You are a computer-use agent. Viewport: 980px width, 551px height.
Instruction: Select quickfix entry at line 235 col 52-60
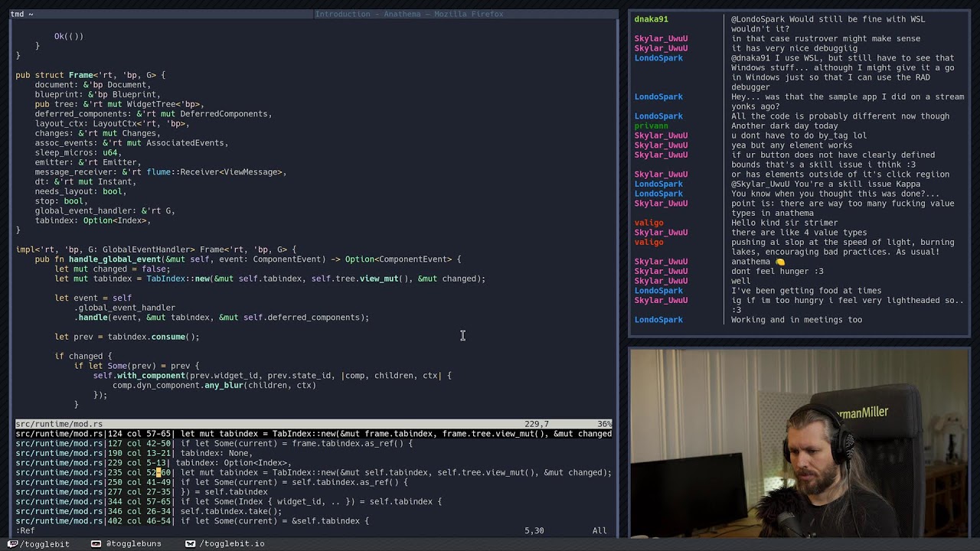(313, 472)
